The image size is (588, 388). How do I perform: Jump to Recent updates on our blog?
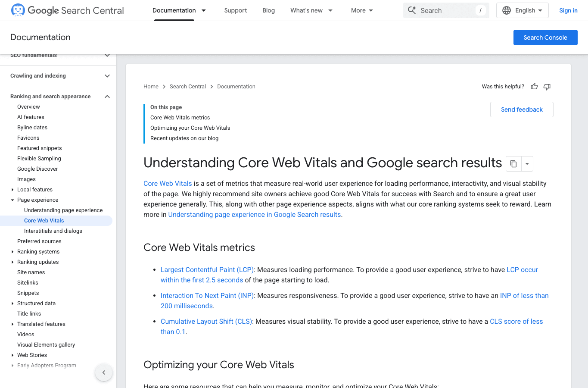point(184,138)
